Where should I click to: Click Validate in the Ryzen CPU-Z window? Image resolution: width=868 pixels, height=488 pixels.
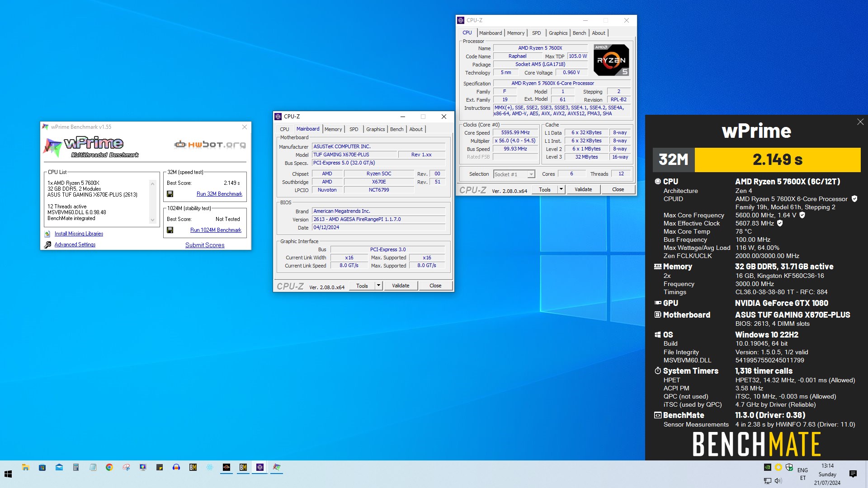click(583, 189)
